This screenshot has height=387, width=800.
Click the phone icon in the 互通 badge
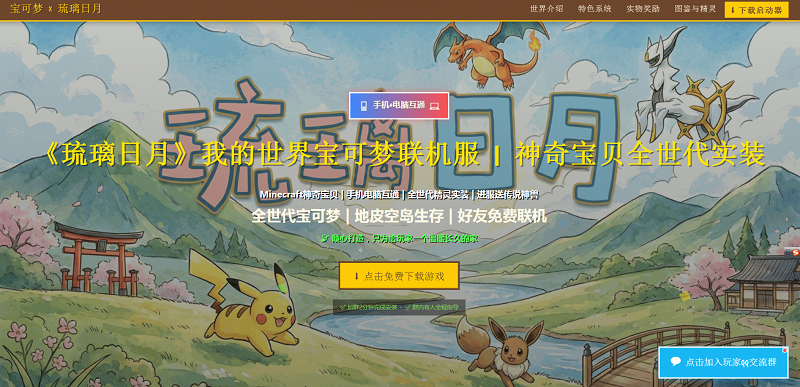point(364,106)
